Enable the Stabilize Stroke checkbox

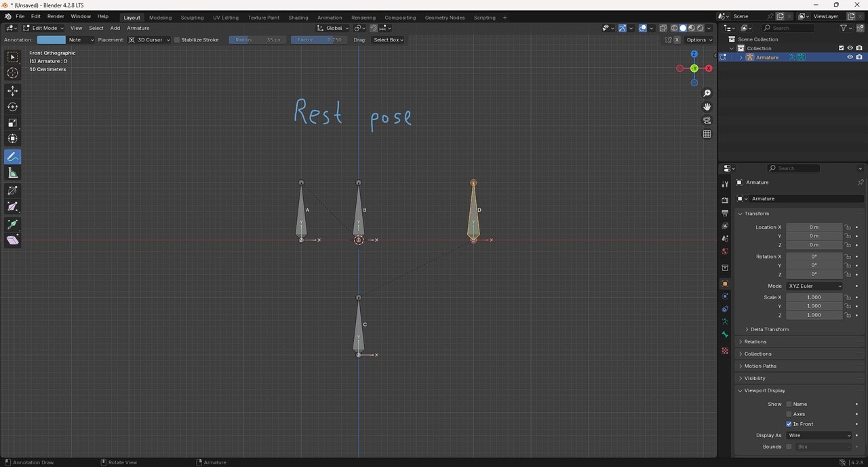[177, 40]
